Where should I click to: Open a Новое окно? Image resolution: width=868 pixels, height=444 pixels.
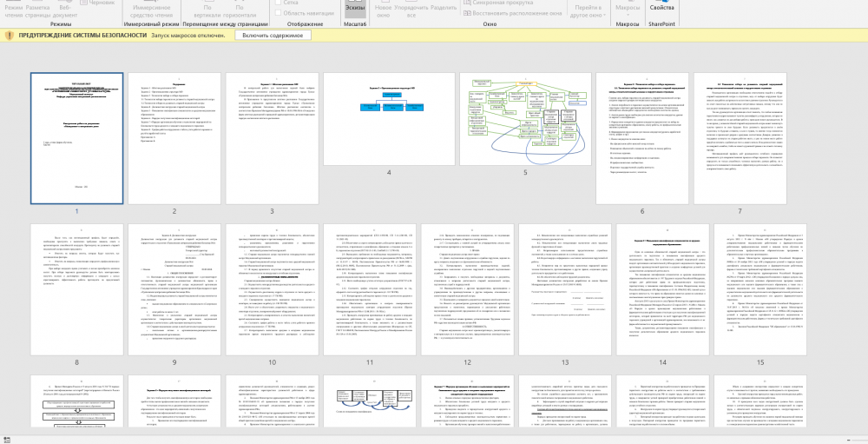pos(383,10)
